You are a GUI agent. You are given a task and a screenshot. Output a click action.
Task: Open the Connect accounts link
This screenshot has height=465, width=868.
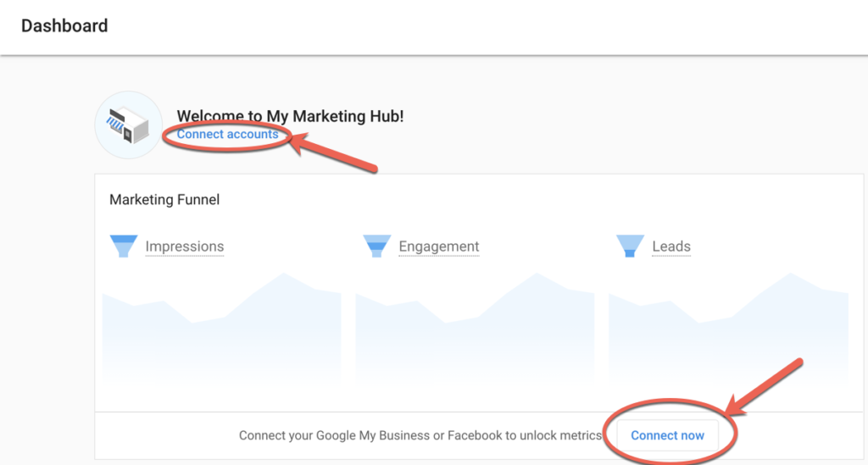[x=227, y=135]
